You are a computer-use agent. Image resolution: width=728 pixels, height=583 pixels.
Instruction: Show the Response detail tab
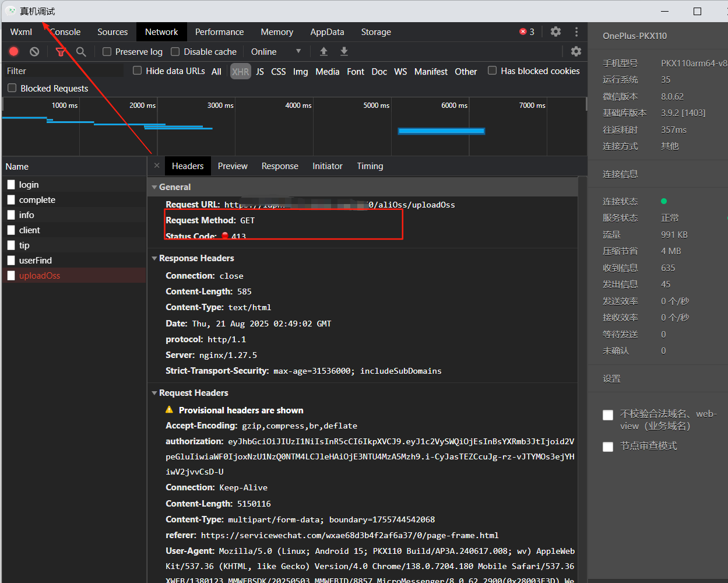[x=280, y=166]
